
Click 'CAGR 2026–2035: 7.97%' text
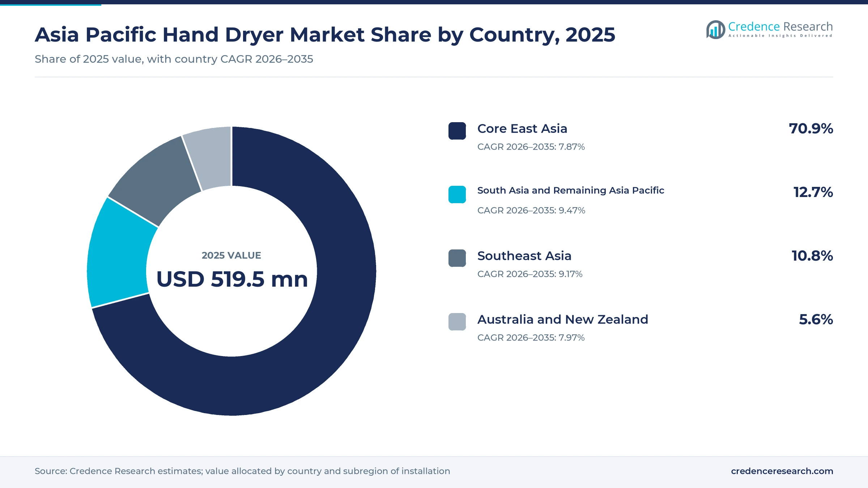tap(531, 338)
